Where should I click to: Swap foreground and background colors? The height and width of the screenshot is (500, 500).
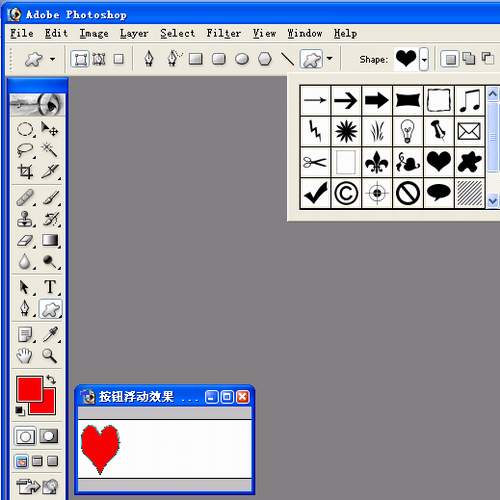pos(51,379)
